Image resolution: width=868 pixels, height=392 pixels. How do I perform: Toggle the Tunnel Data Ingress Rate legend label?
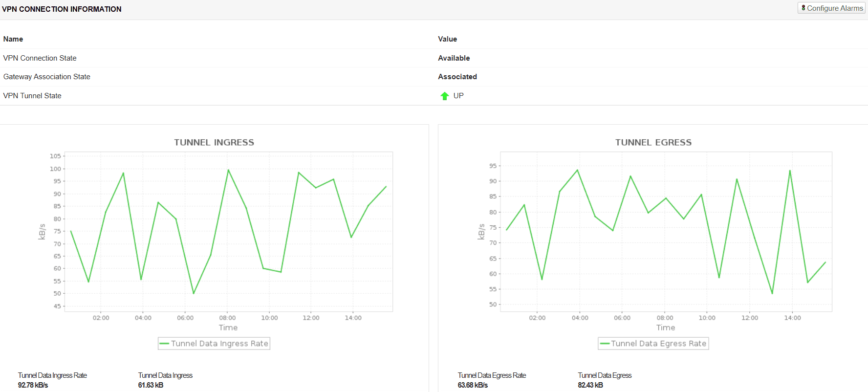219,344
